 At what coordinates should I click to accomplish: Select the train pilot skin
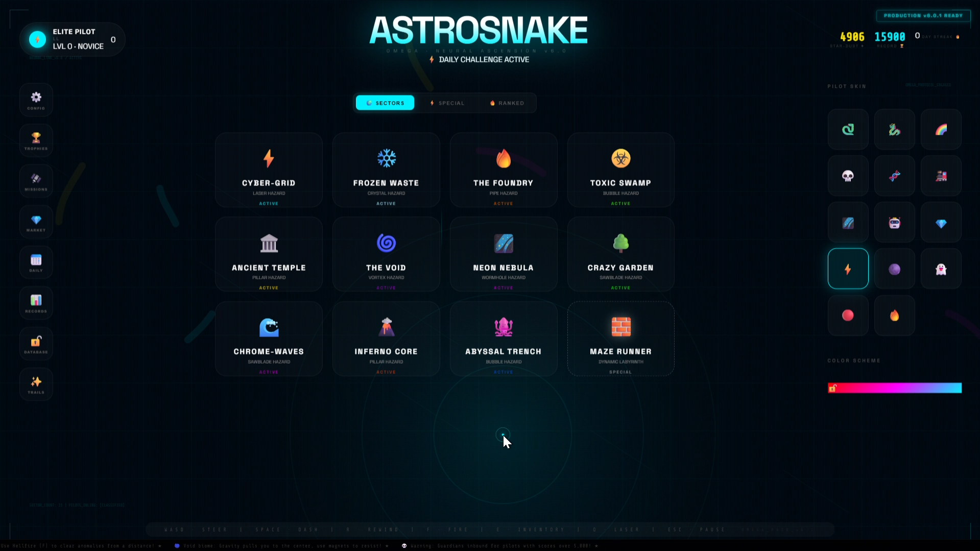coord(941,176)
